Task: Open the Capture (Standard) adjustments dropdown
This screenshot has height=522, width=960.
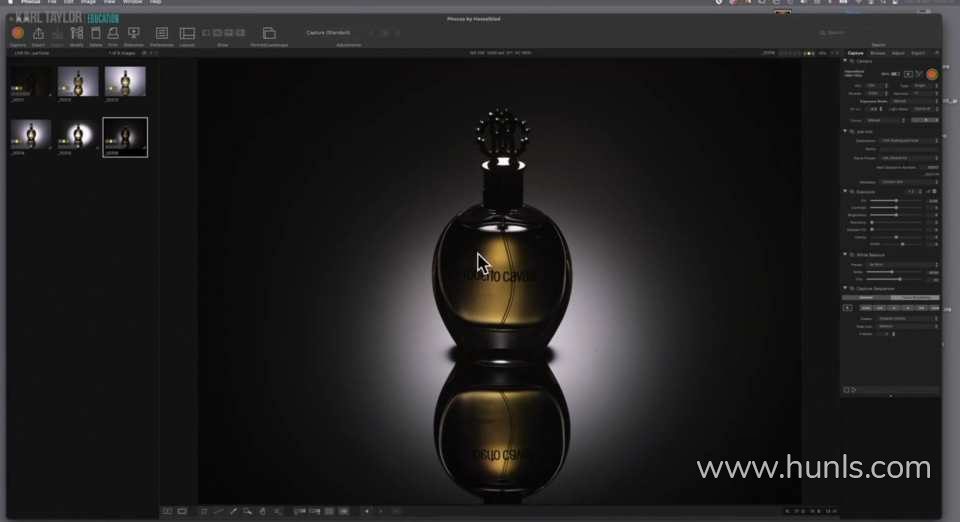Action: pyautogui.click(x=329, y=32)
